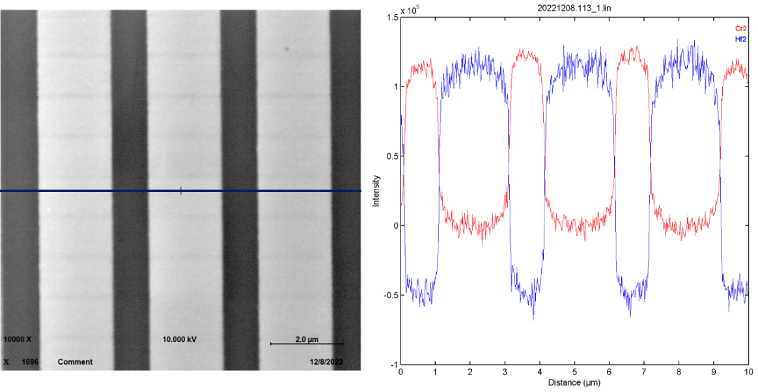This screenshot has width=758, height=392.
Task: Click the center tick mark on the scan line
Action: point(181,190)
